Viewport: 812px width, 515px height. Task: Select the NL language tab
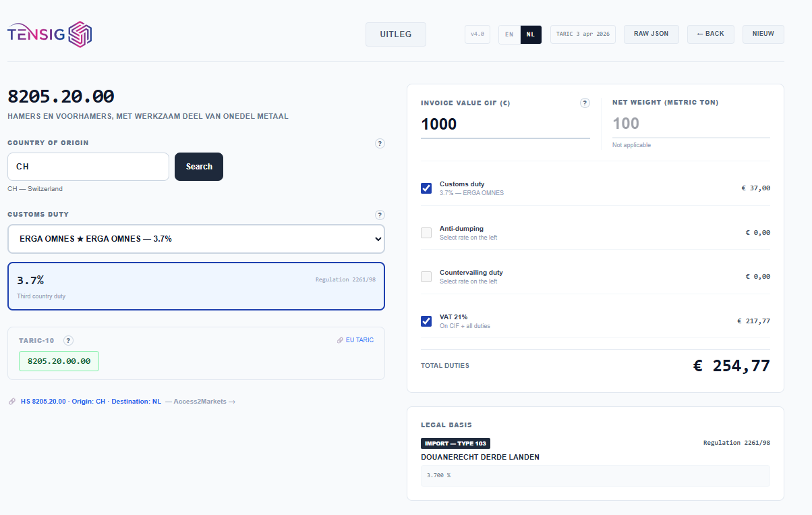[531, 34]
